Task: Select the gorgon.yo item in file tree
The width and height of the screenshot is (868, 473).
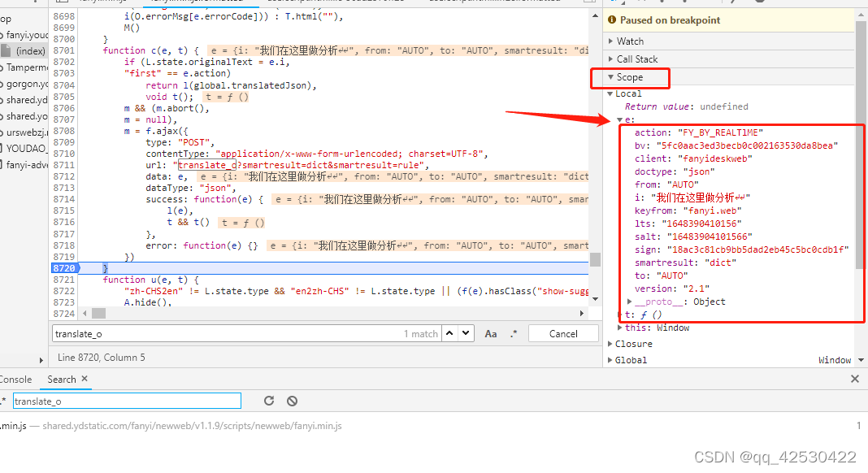Action: (25, 84)
